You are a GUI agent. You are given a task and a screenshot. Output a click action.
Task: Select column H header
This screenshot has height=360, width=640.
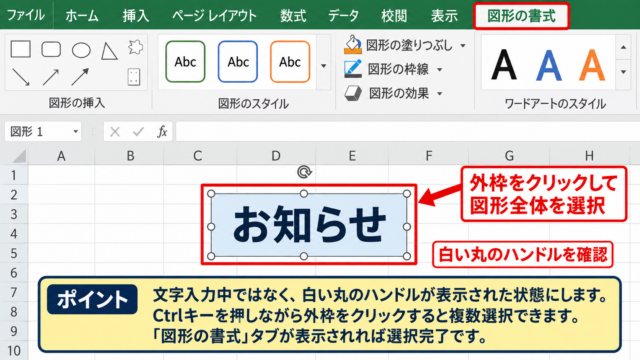pos(589,156)
